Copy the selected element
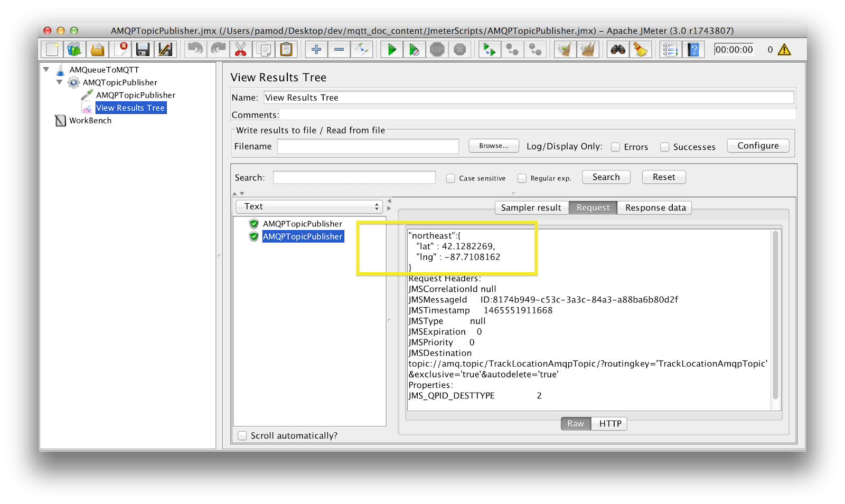 pos(264,50)
